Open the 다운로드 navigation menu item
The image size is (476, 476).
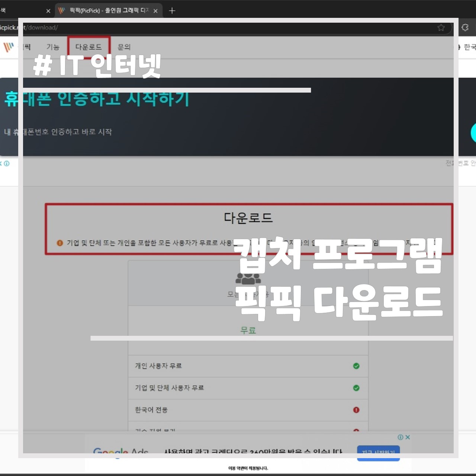(x=89, y=47)
